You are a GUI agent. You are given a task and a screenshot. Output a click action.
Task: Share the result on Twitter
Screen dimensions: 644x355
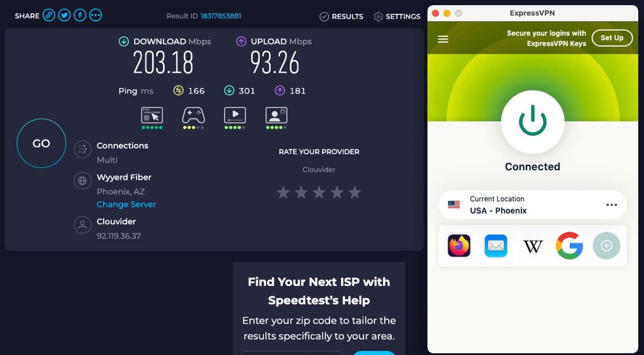pyautogui.click(x=65, y=16)
